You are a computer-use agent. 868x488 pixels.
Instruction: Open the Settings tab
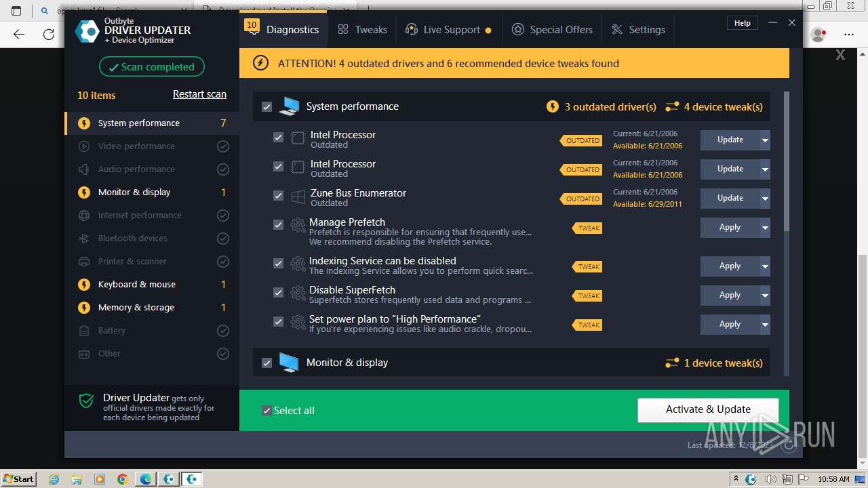coord(638,30)
